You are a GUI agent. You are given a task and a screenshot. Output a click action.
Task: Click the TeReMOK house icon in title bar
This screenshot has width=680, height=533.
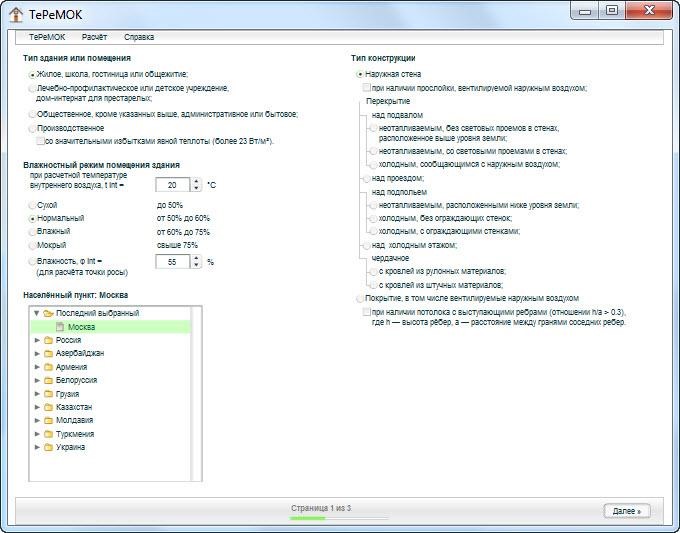click(x=16, y=14)
